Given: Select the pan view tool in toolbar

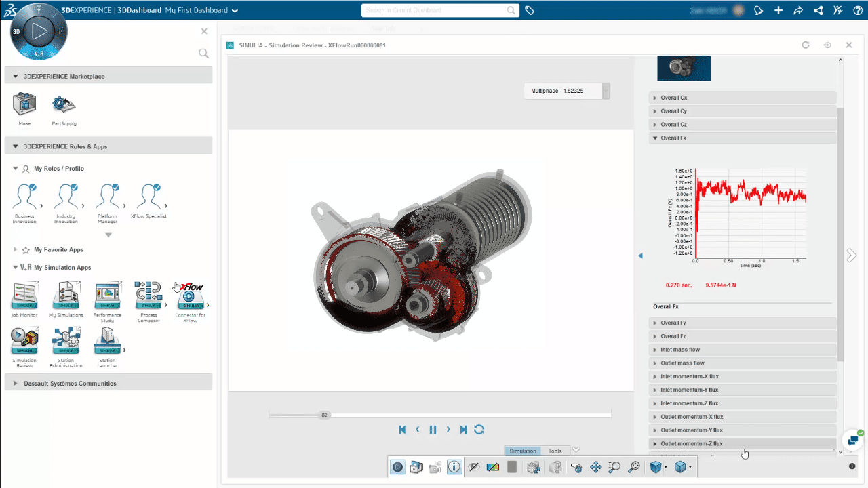Looking at the screenshot, I should [x=595, y=467].
